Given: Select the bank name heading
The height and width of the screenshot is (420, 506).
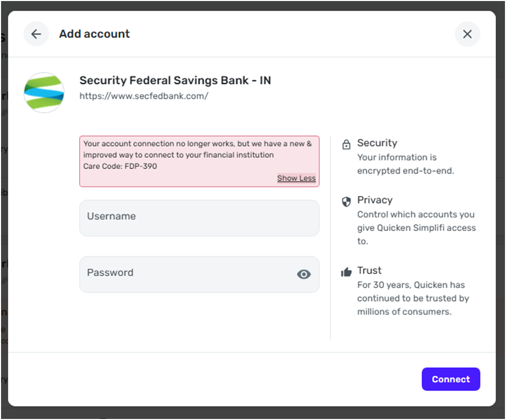Looking at the screenshot, I should [x=175, y=81].
